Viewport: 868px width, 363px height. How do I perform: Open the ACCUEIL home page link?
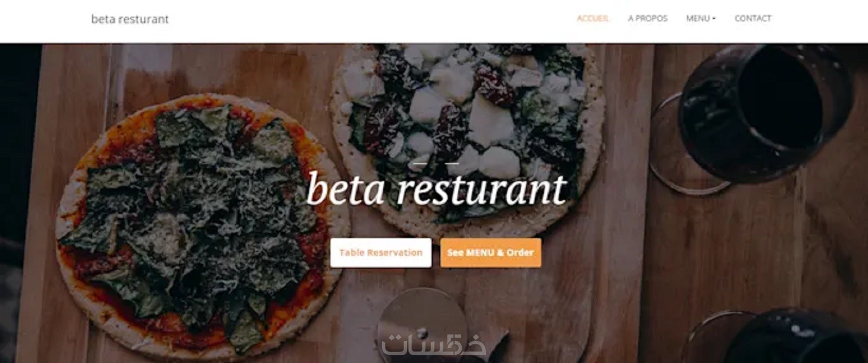tap(593, 18)
